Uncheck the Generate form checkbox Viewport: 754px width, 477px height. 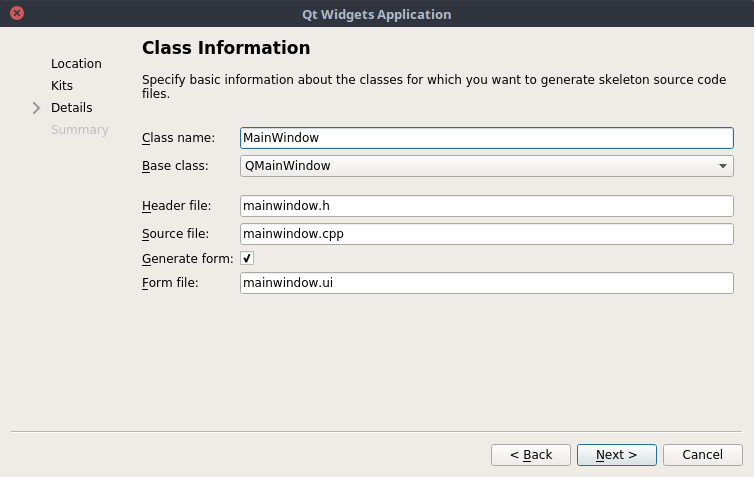pos(247,258)
